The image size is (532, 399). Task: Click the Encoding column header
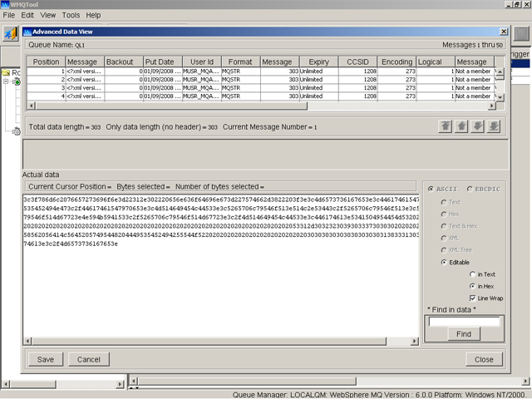[397, 62]
